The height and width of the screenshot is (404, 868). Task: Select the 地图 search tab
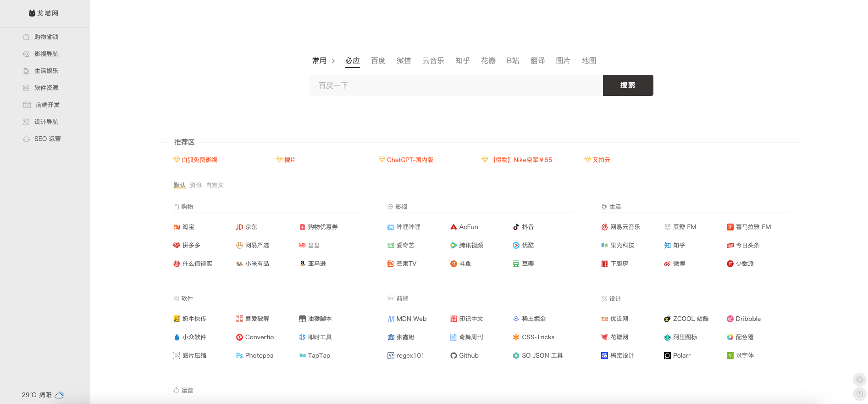pos(589,61)
